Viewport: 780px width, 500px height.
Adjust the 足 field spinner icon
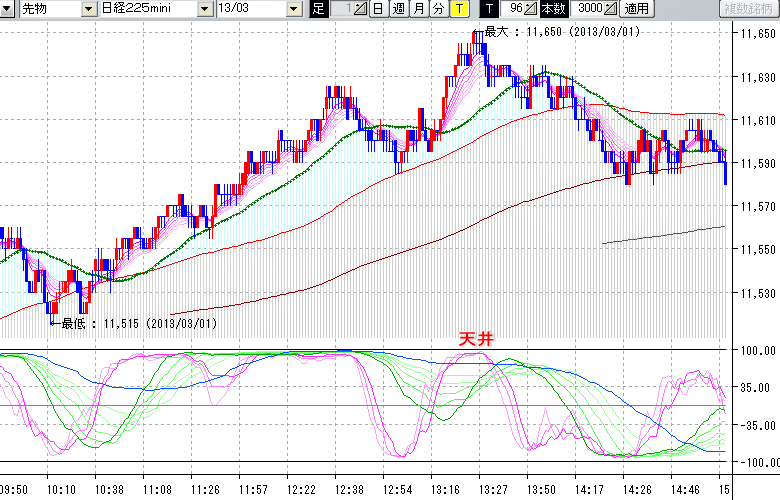point(360,9)
